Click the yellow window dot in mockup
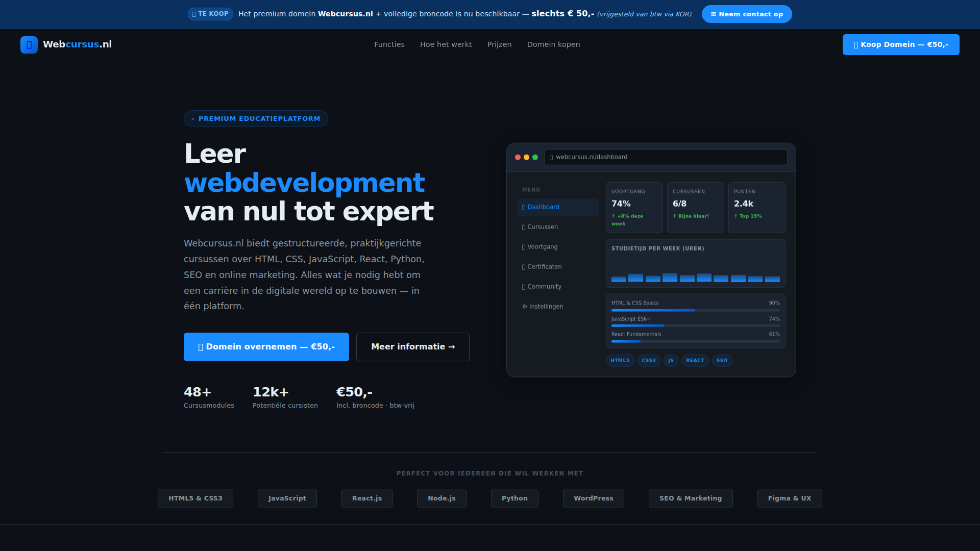 coord(526,157)
